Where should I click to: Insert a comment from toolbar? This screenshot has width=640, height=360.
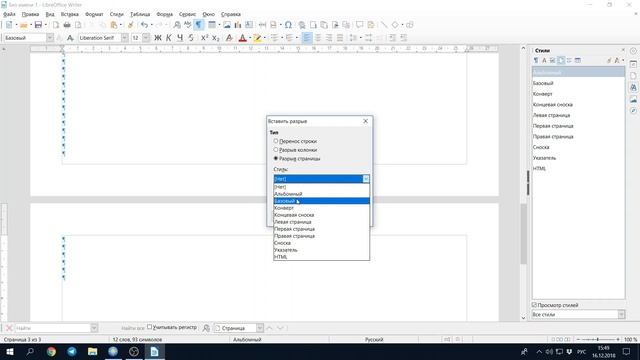click(359, 25)
